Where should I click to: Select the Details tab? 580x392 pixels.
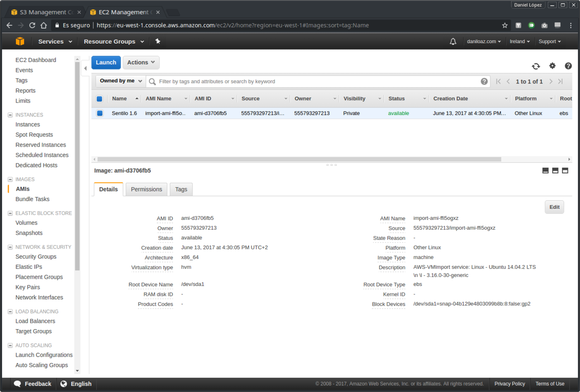(108, 189)
